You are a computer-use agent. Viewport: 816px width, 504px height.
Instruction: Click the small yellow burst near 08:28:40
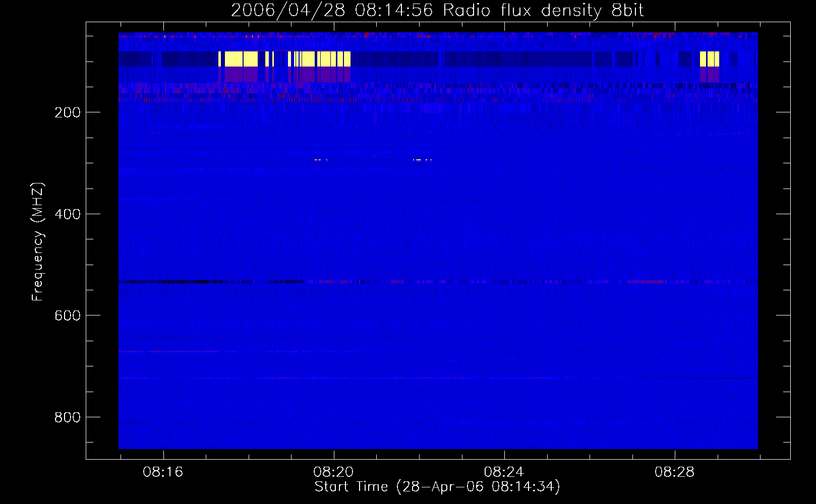pyautogui.click(x=710, y=59)
